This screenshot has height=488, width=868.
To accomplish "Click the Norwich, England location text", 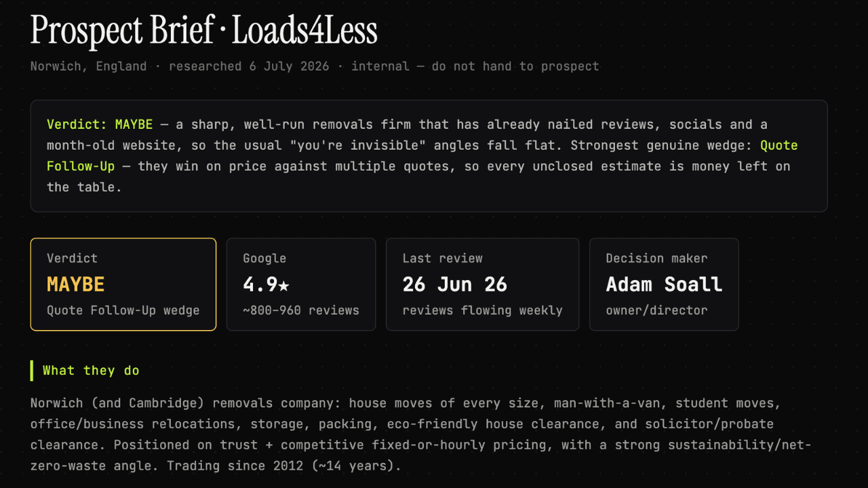I will 88,66.
